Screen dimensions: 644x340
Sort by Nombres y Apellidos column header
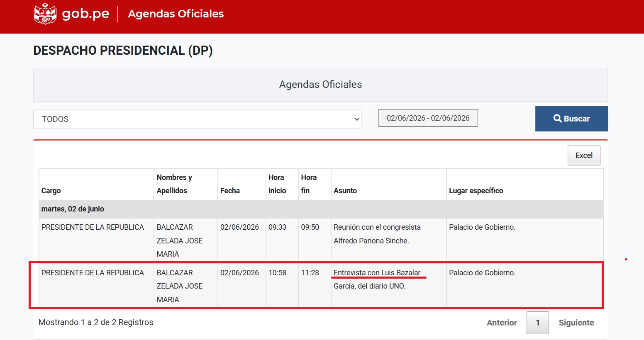point(186,185)
